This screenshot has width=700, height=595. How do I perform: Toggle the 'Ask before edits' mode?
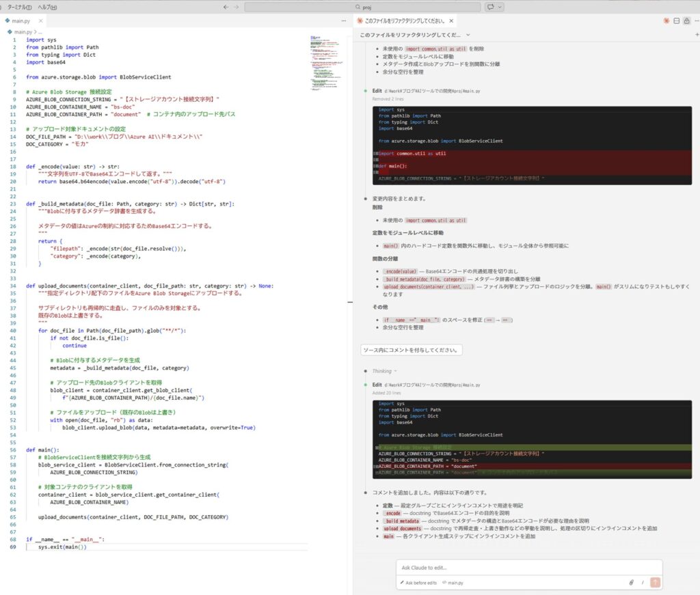[x=420, y=583]
